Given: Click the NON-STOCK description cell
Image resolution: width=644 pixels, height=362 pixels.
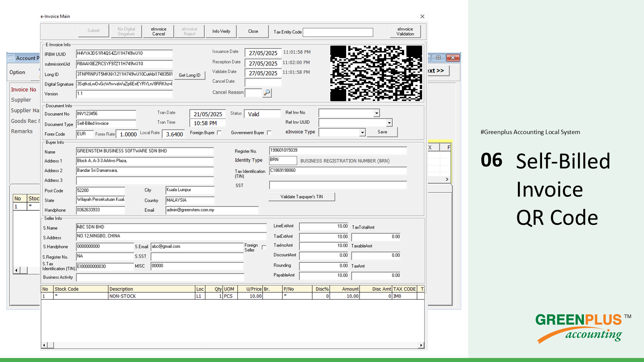Looking at the screenshot, I should click(x=152, y=296).
